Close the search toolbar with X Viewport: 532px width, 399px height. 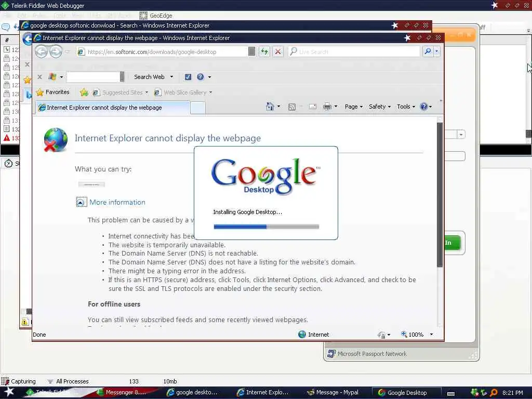tap(39, 77)
